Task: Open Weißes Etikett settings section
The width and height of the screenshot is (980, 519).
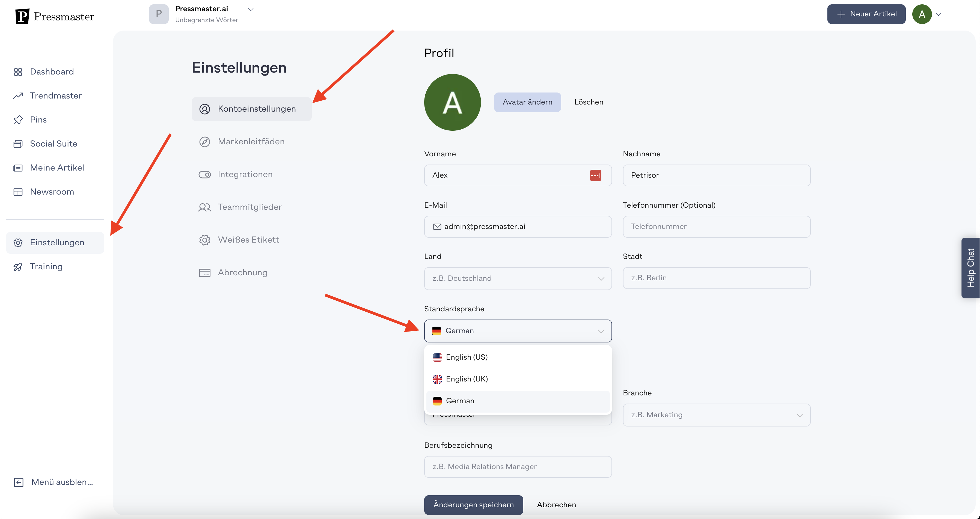Action: point(251,240)
